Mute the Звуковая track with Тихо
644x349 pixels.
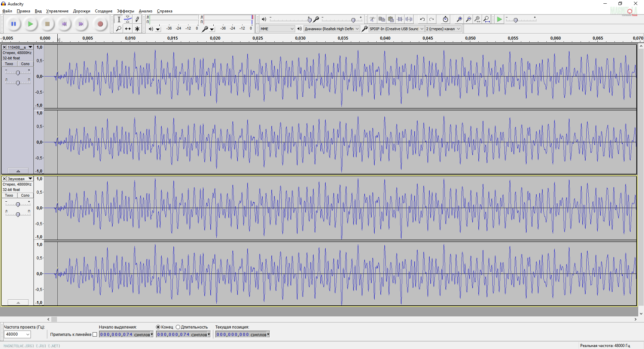point(9,195)
